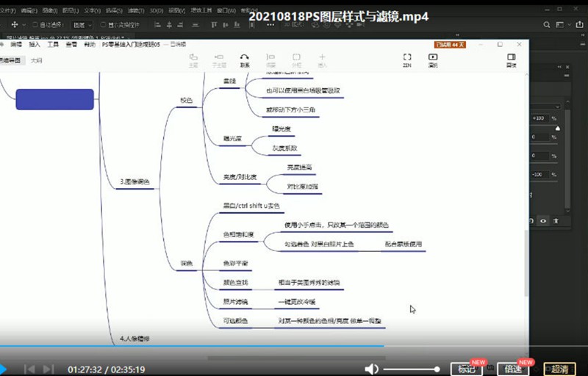
Task: Select the 4.人像精修 mind map node
Action: (135, 339)
